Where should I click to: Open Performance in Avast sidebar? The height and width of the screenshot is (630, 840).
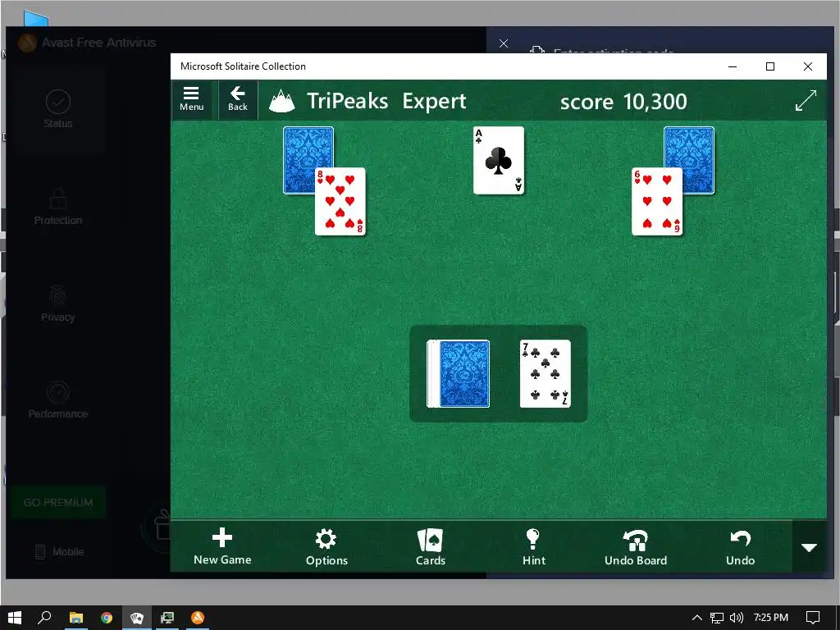pyautogui.click(x=58, y=400)
